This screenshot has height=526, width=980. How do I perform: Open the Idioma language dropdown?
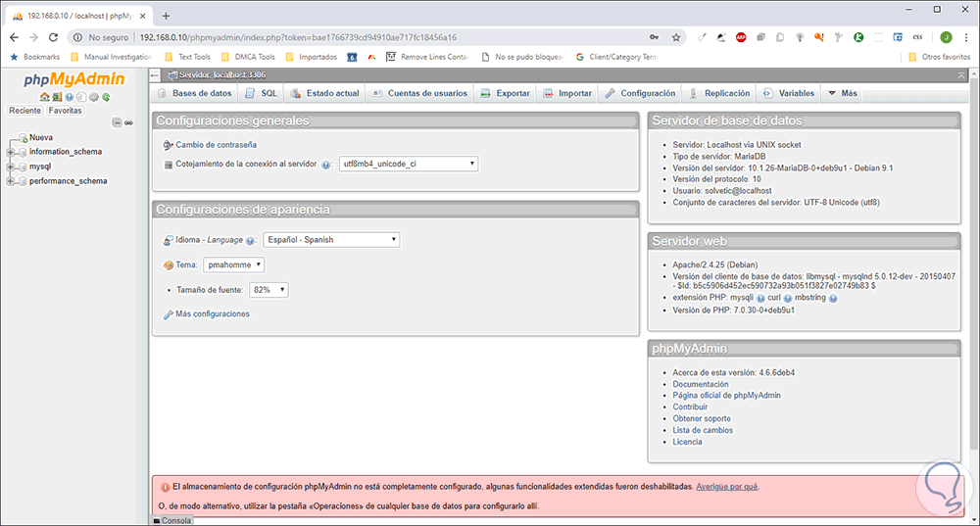tap(331, 240)
